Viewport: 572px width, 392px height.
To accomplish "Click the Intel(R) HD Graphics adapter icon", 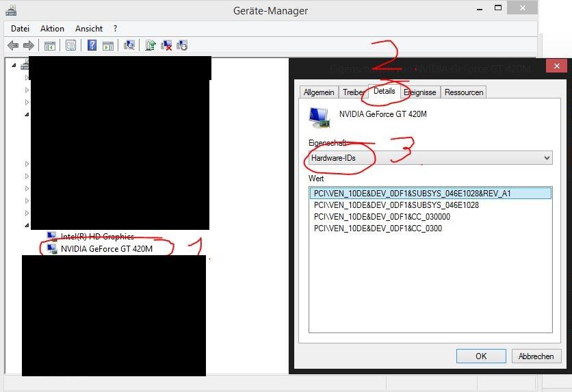I will tap(52, 236).
